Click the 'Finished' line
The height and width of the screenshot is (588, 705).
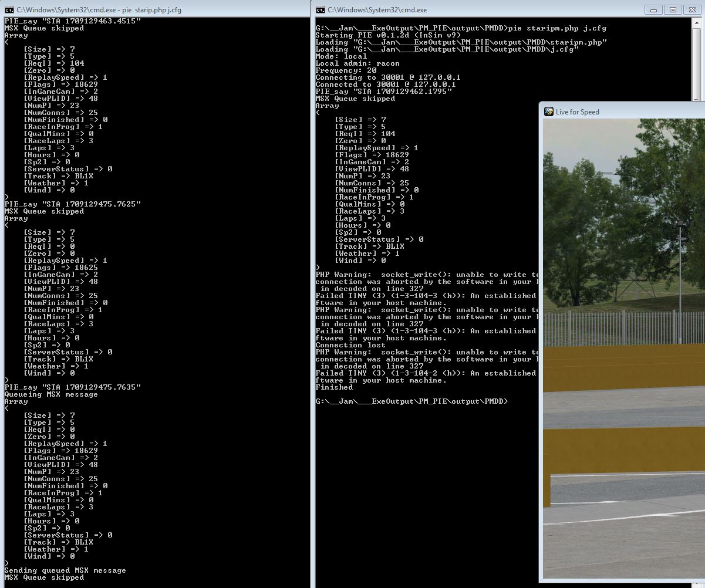pos(334,387)
